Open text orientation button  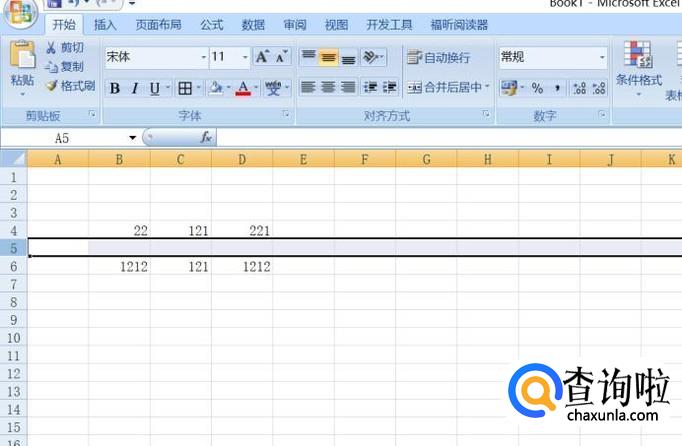point(373,57)
